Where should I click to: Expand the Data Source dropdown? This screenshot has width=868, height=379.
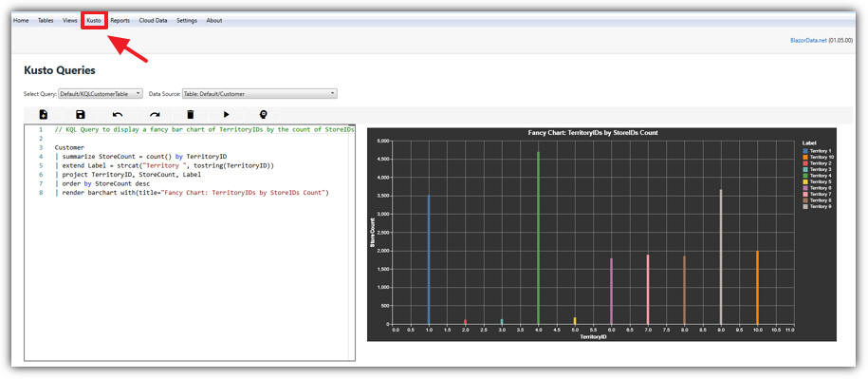coord(260,94)
